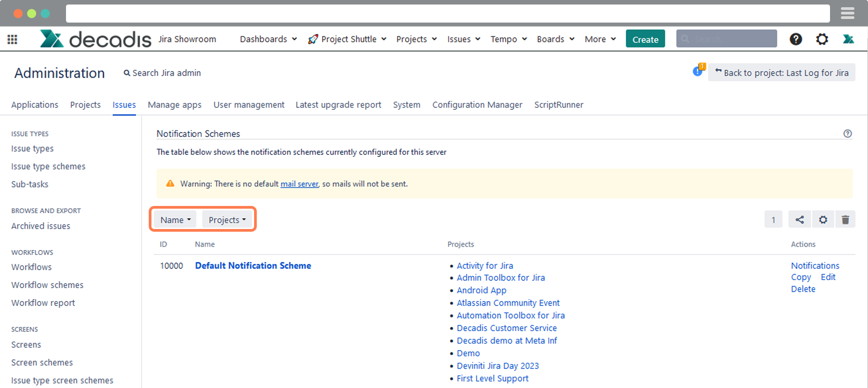The width and height of the screenshot is (868, 388).
Task: Click the help question mark icon
Action: (x=796, y=39)
